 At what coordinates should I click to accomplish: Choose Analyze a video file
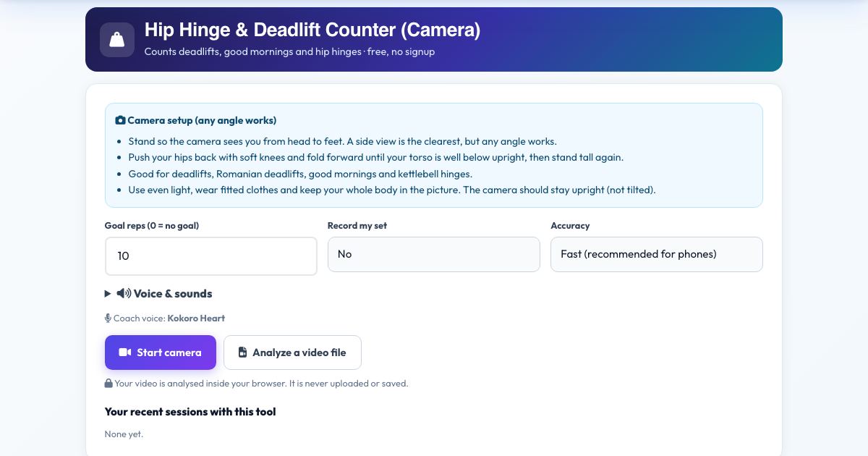click(292, 352)
